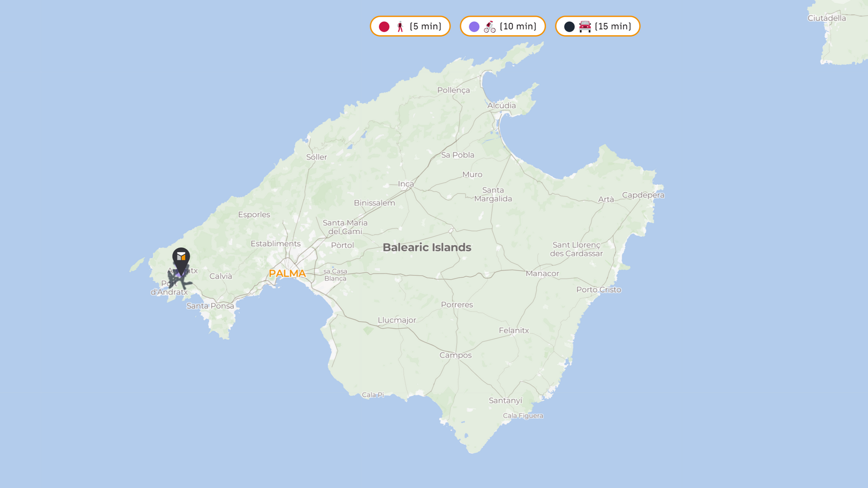
Task: Select the purple cycling color dot
Action: click(474, 27)
